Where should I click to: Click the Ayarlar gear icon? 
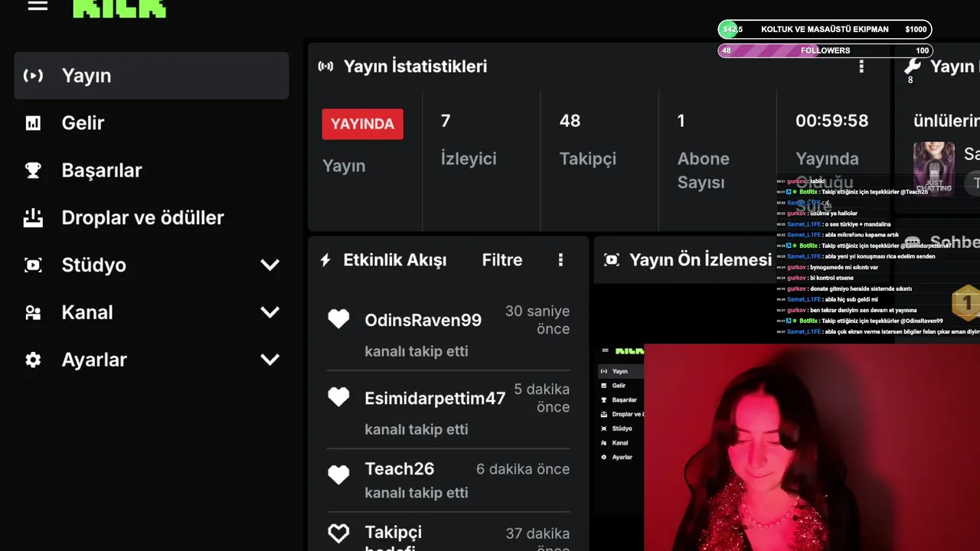[33, 360]
